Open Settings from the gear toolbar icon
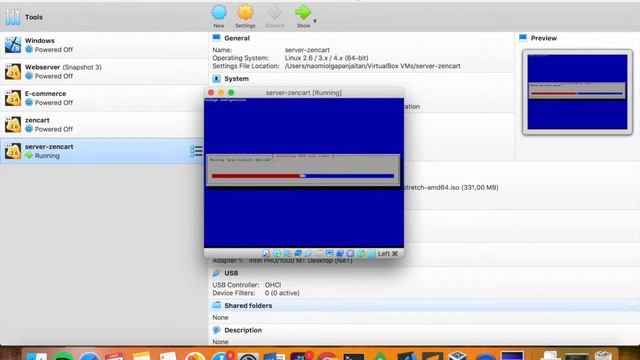Screen dimensions: 640x360 (245, 13)
